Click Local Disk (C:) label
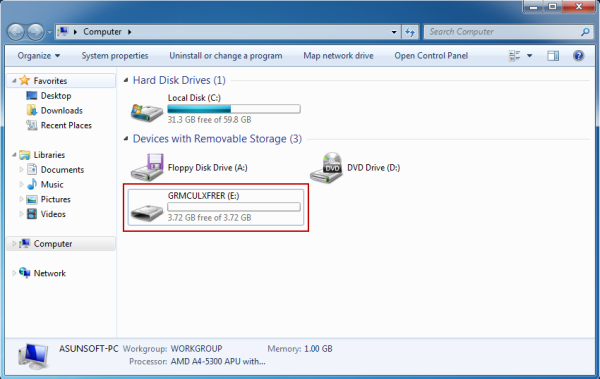Image resolution: width=600 pixels, height=379 pixels. tap(194, 98)
